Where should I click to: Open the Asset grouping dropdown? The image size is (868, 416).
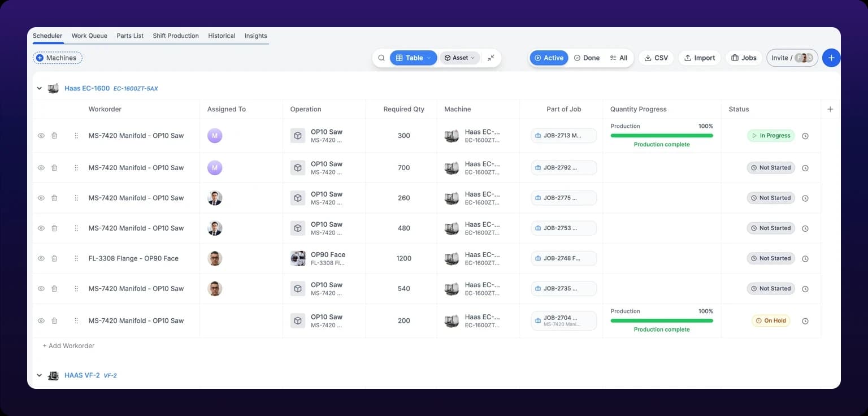pyautogui.click(x=460, y=58)
